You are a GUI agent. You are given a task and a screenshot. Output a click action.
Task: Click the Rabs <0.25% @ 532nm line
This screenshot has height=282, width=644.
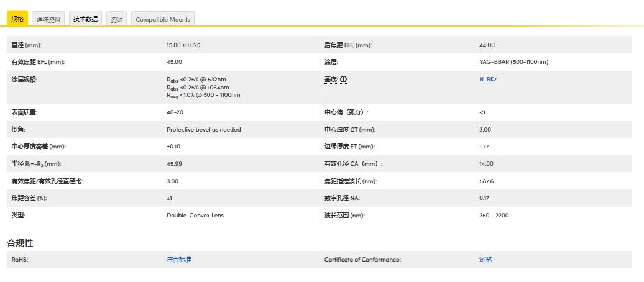click(196, 80)
